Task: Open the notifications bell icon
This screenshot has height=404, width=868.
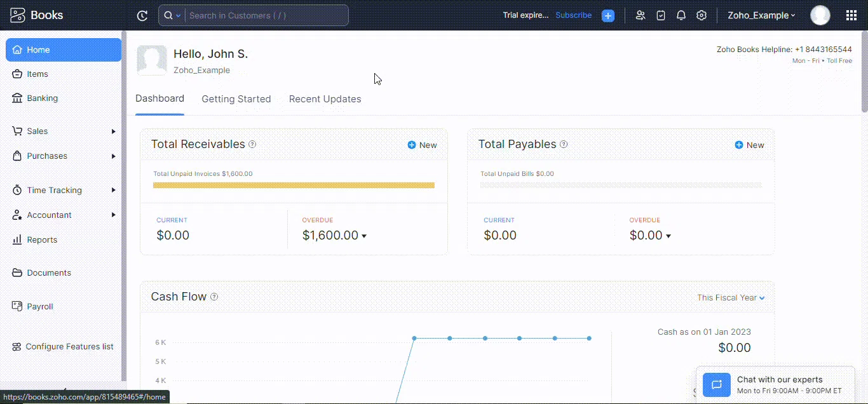Action: click(x=681, y=15)
